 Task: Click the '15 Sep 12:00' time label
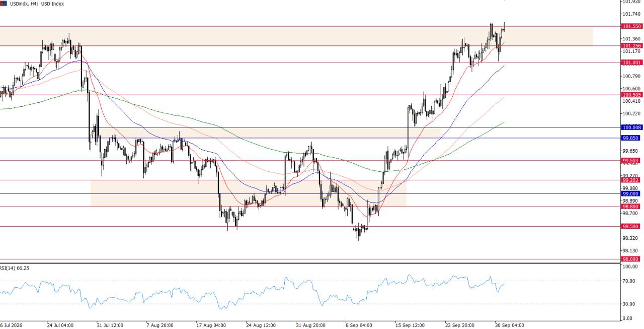pyautogui.click(x=411, y=325)
